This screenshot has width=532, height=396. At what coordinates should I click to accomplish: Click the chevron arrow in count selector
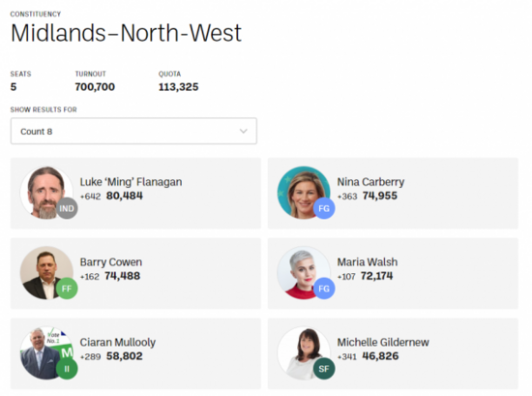pyautogui.click(x=243, y=131)
